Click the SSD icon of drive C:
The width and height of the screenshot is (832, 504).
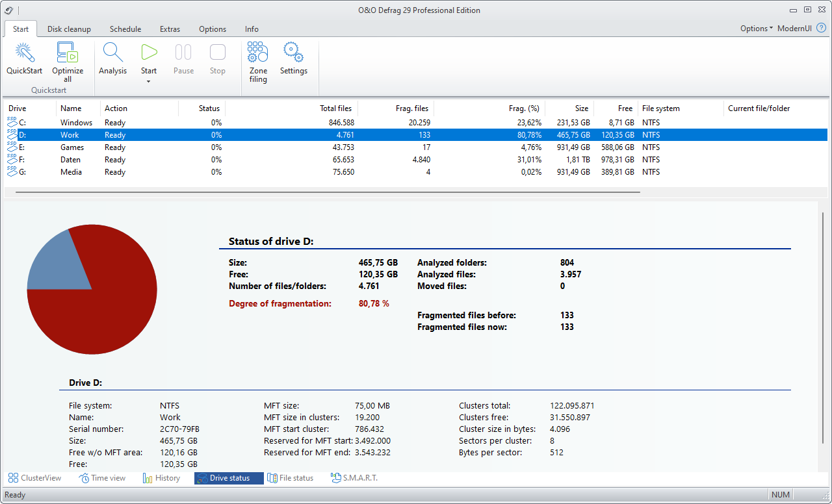[12, 122]
